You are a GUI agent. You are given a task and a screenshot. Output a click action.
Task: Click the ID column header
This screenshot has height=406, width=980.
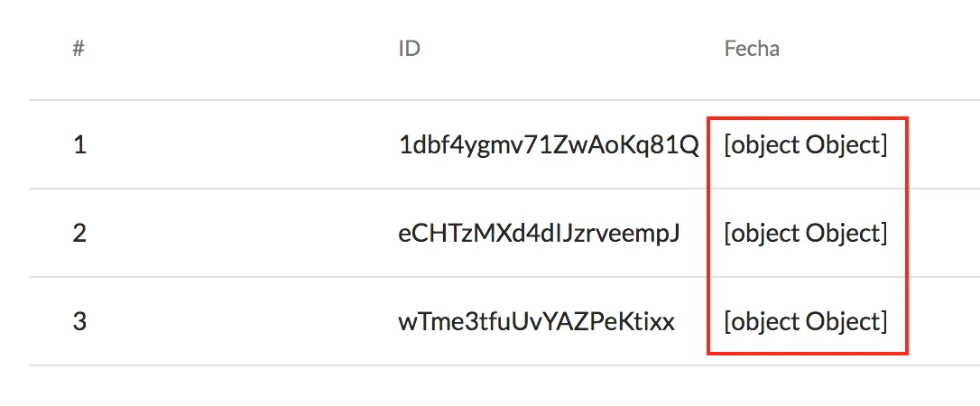[x=409, y=49]
